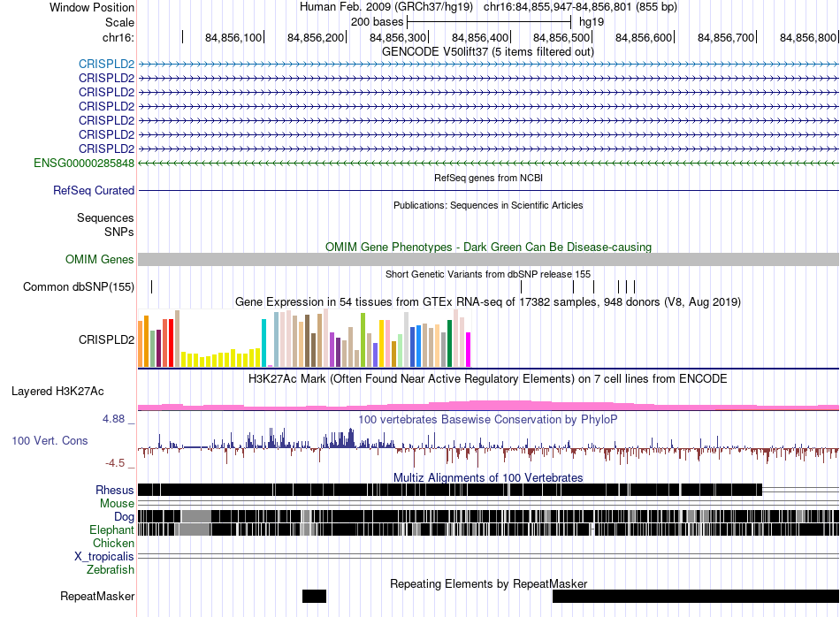Click the RefSeq Curated label
The height and width of the screenshot is (617, 840).
(94, 191)
